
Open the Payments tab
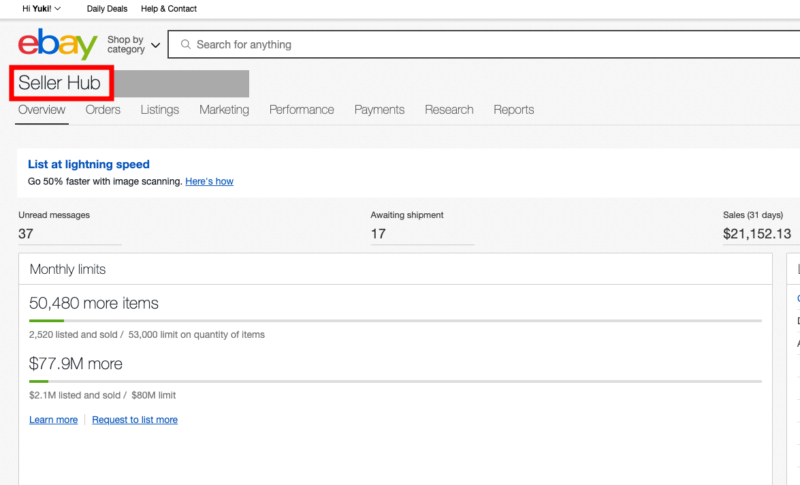379,110
